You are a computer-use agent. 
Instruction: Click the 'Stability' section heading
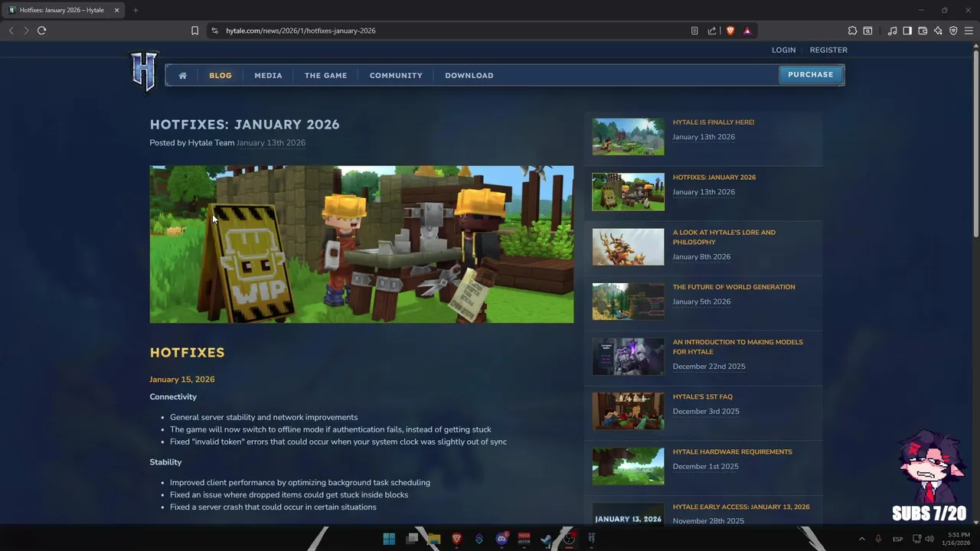point(165,461)
